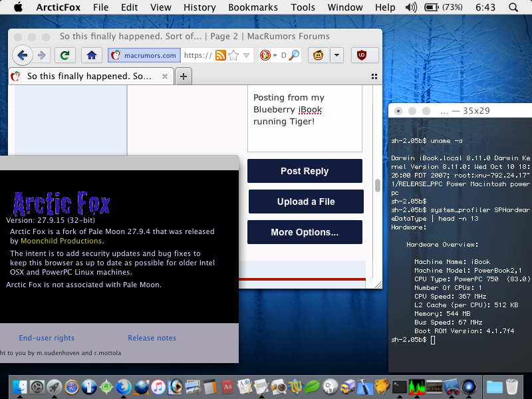Viewport: 532px width, 399px height.
Task: Open the View menu
Action: (x=160, y=7)
